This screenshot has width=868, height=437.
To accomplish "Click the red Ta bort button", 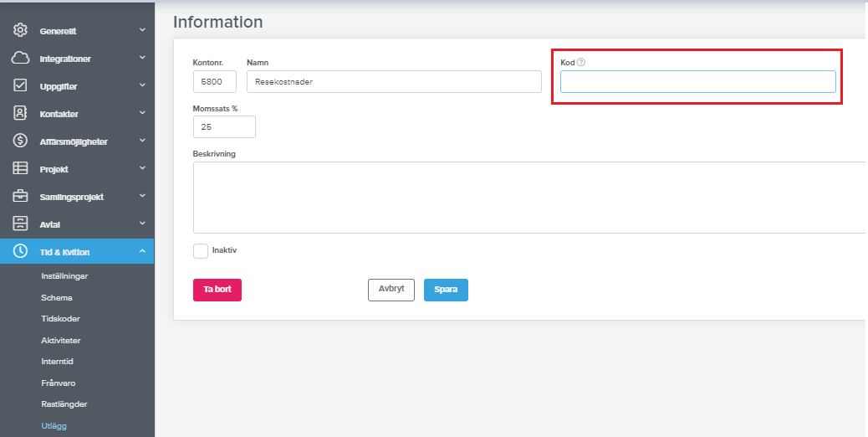I will (x=217, y=290).
